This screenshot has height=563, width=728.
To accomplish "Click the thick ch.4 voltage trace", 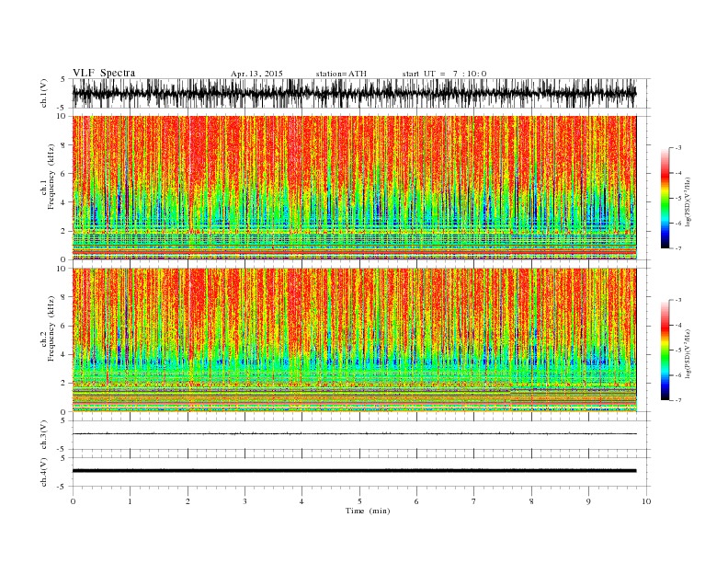I will (354, 471).
